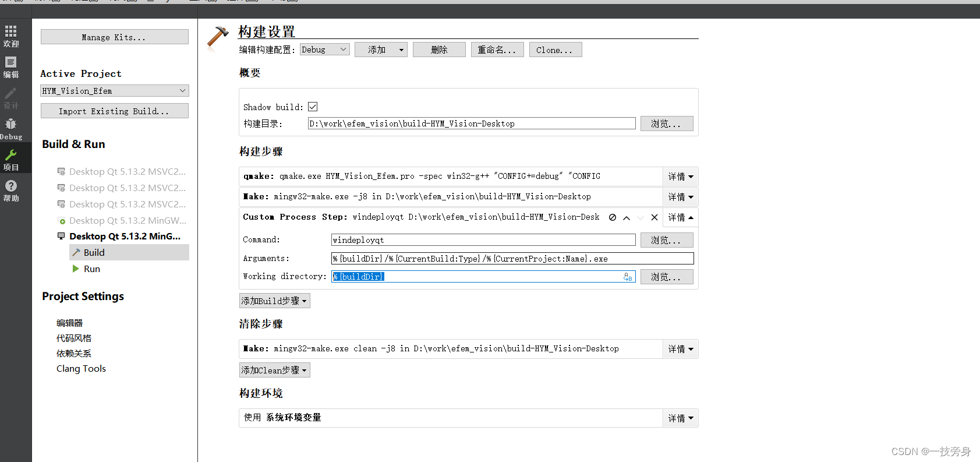Expand details of the qmake step
Screen dimensions: 980x462
[680, 177]
